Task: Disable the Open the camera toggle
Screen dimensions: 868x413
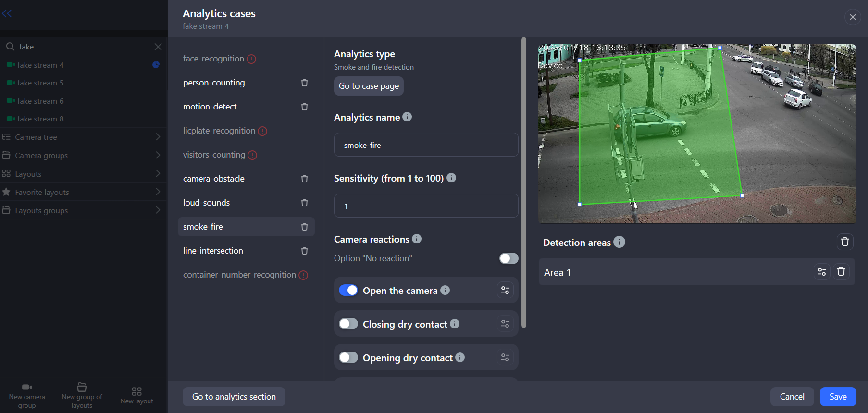Action: [x=348, y=290]
